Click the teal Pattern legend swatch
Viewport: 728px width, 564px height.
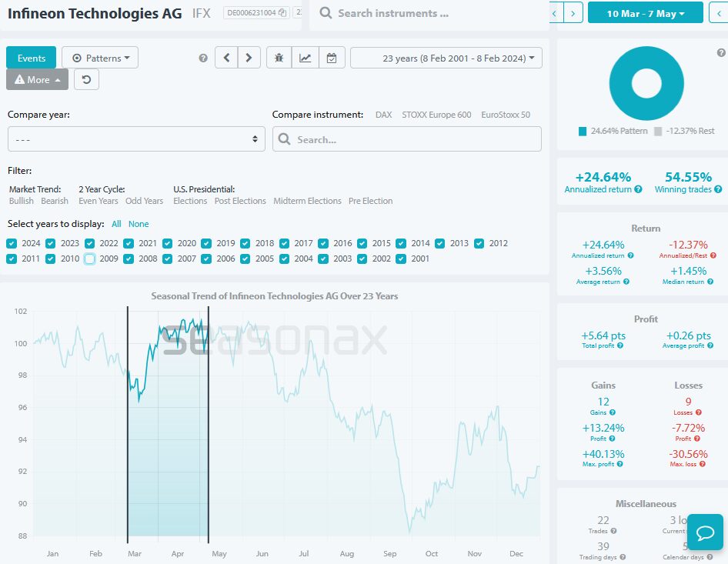coord(583,132)
